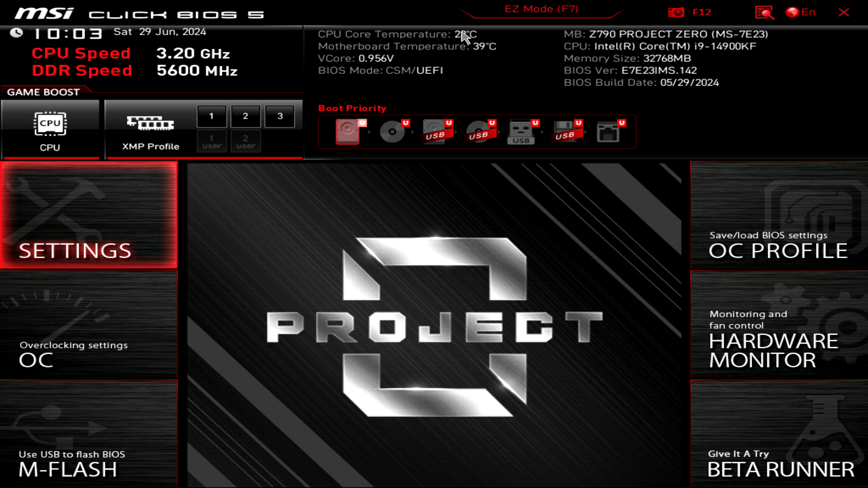Viewport: 868px width, 488px height.
Task: Enable XMP Profile 3
Action: [x=280, y=116]
